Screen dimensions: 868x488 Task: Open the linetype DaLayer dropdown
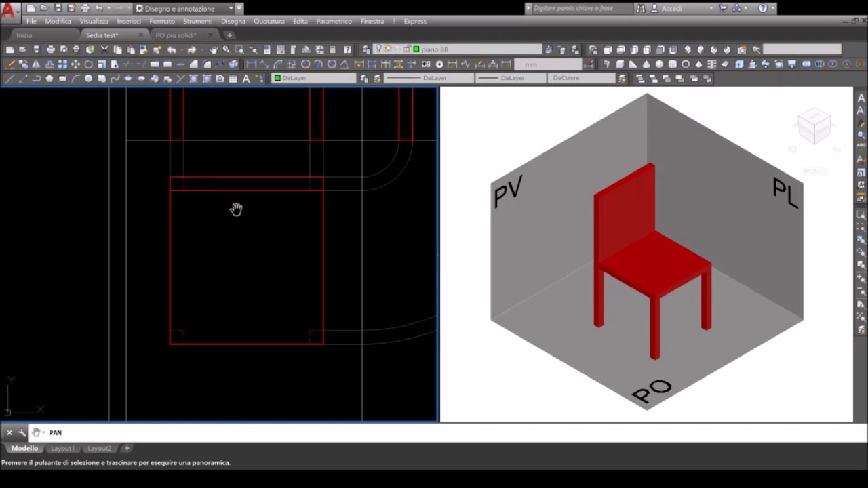click(x=429, y=78)
